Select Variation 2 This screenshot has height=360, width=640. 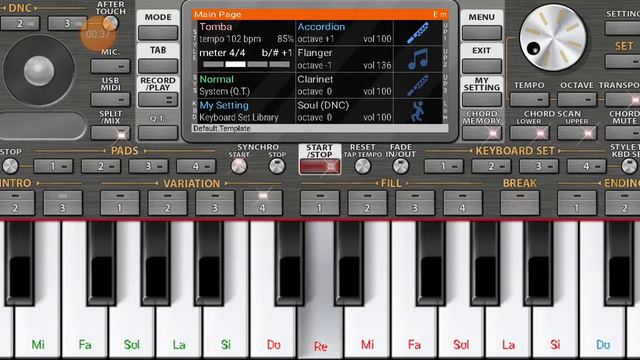[167, 203]
